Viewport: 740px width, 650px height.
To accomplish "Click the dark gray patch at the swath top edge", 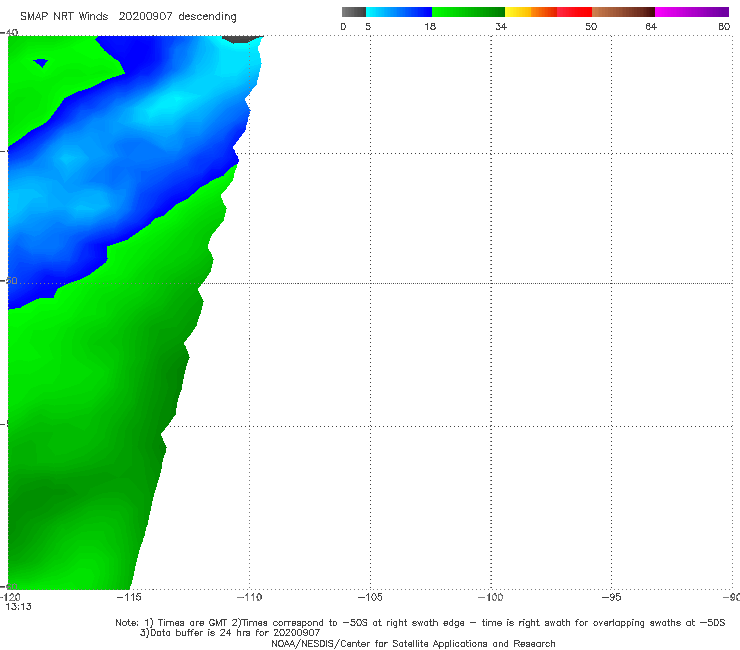I will 242,39.
